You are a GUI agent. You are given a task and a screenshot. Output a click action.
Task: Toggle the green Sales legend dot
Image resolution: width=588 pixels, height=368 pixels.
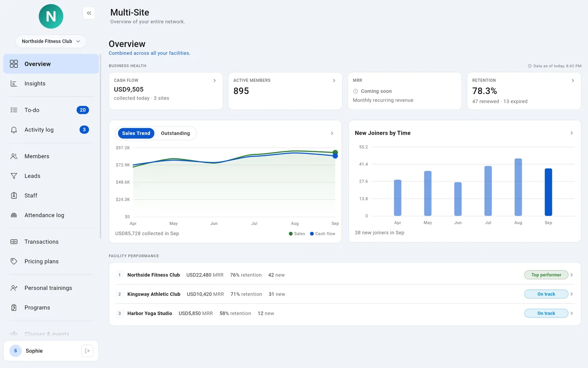tap(291, 234)
